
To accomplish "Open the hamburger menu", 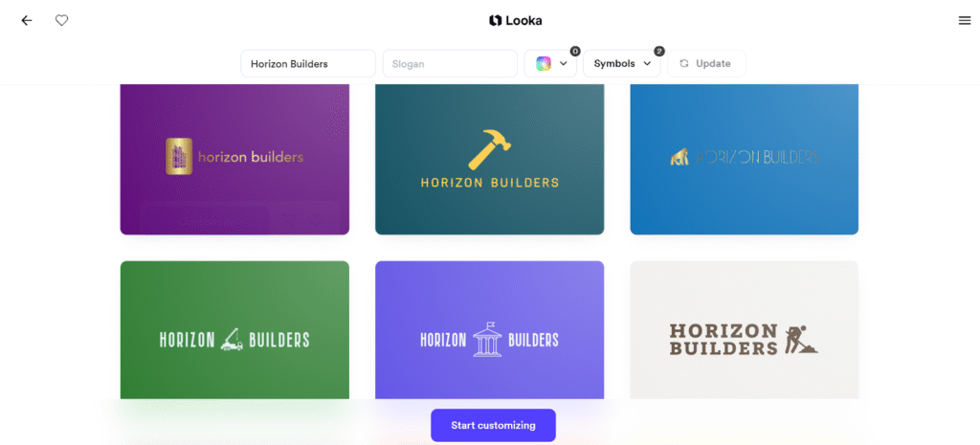I will [x=964, y=20].
